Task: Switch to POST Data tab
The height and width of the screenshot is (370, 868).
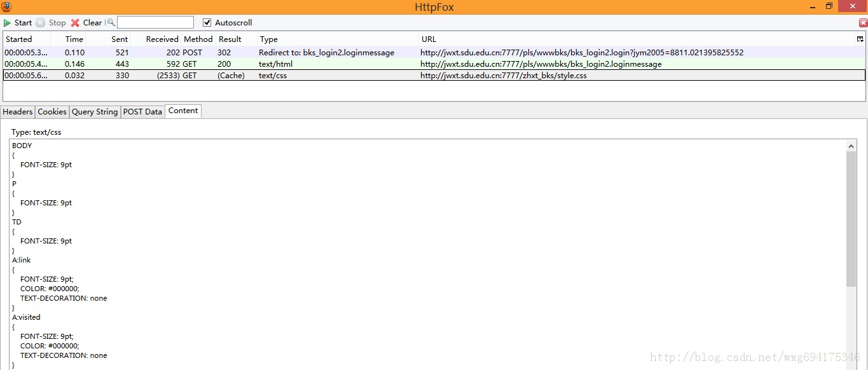Action: pyautogui.click(x=142, y=111)
